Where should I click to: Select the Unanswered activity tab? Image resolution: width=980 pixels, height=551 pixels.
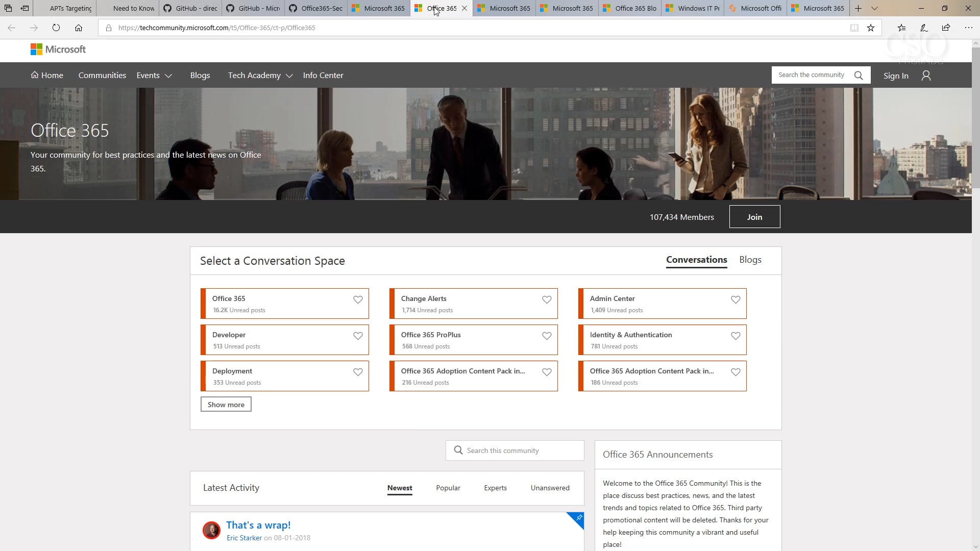point(550,488)
